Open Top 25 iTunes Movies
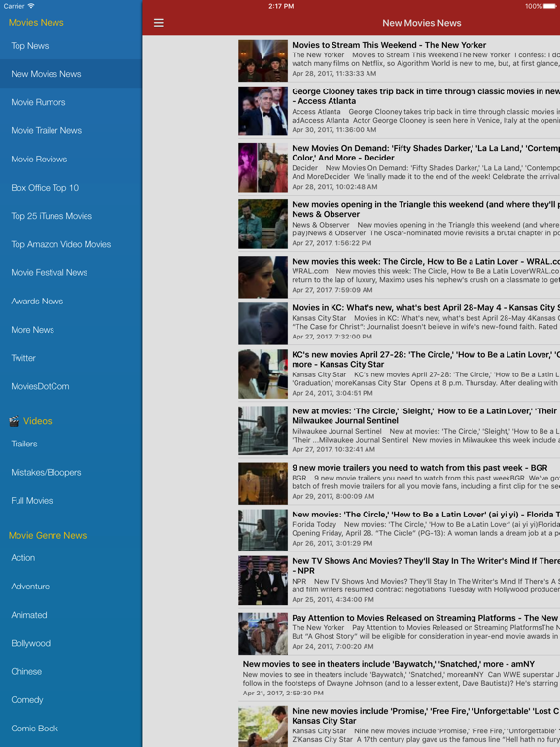 tap(71, 216)
